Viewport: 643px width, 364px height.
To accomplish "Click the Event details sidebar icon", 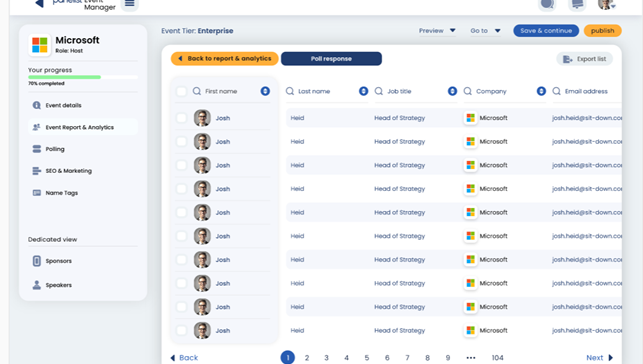I will click(36, 105).
